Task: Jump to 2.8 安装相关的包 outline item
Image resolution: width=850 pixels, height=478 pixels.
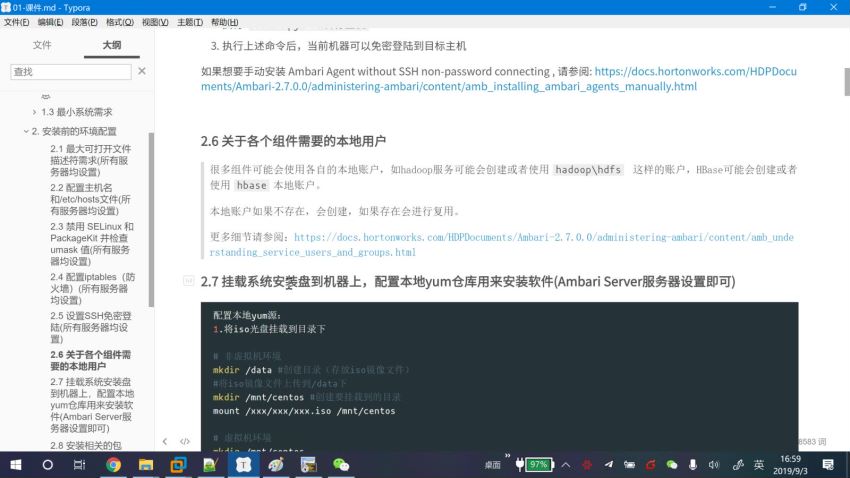Action: [x=86, y=445]
